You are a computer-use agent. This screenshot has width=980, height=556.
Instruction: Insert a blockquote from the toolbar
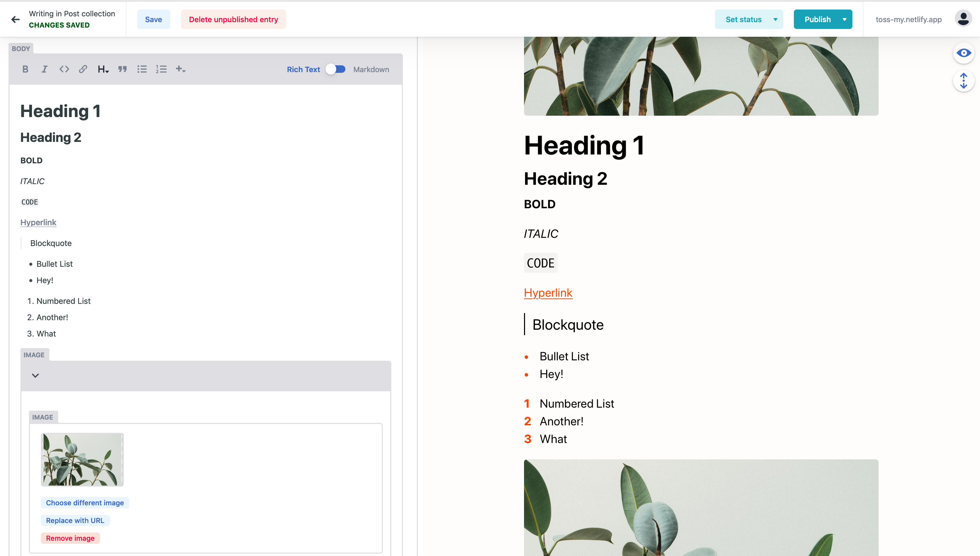tap(122, 69)
